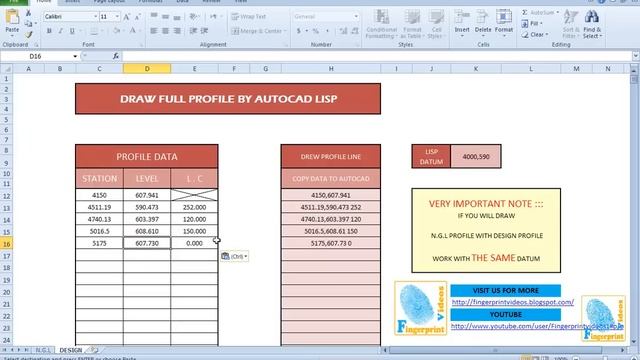
Task: Open the Fill dropdown
Action: (532, 24)
